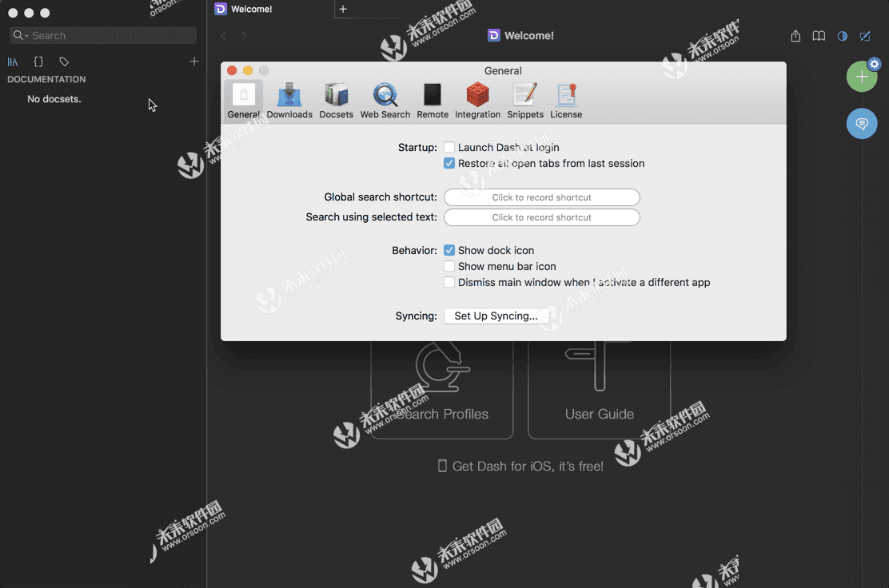Screen dimensions: 889x588
Task: Switch to the tags sidebar view
Action: [64, 62]
